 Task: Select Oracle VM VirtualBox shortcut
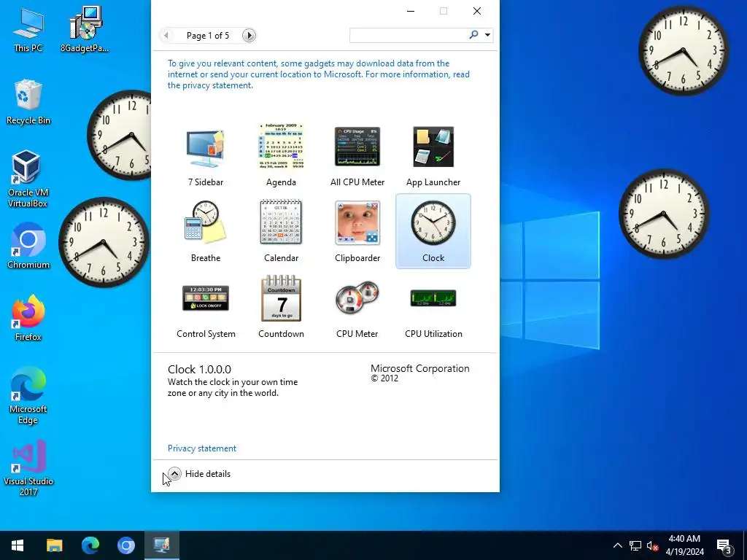(28, 179)
